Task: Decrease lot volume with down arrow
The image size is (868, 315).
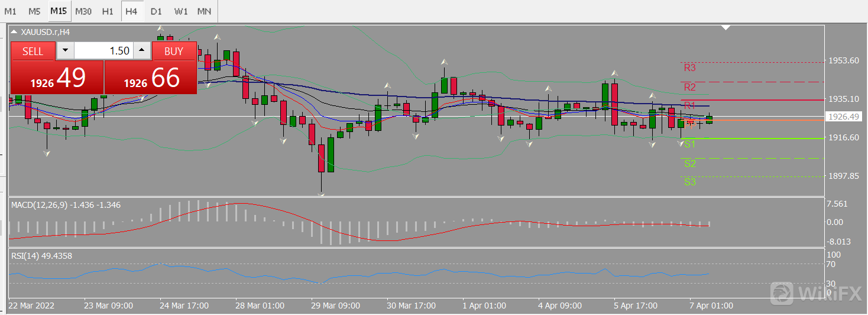Action: coord(66,51)
